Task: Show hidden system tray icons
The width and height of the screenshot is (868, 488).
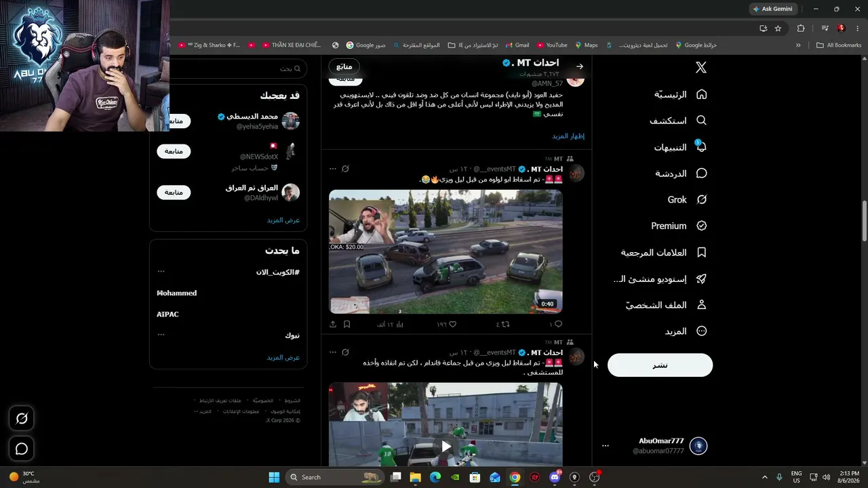Action: point(765,477)
